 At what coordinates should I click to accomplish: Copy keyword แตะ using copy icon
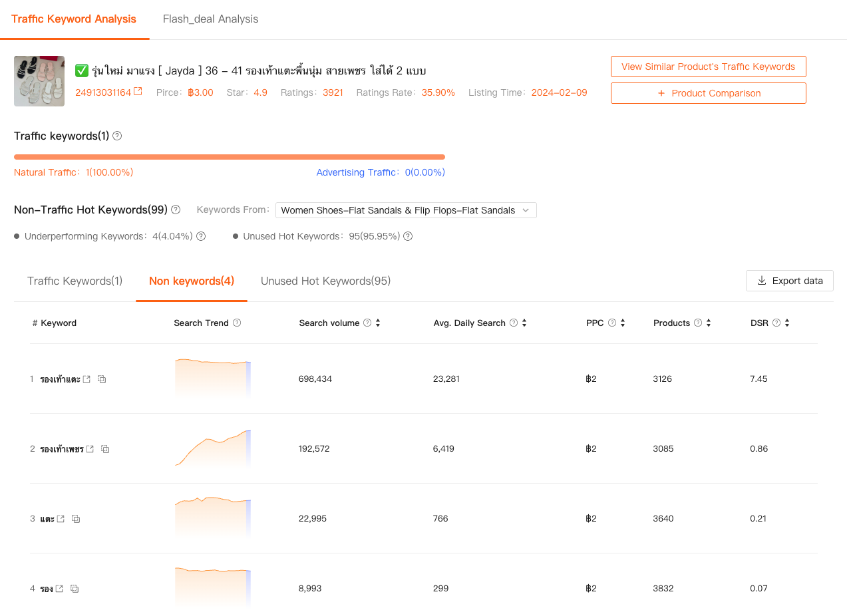76,519
